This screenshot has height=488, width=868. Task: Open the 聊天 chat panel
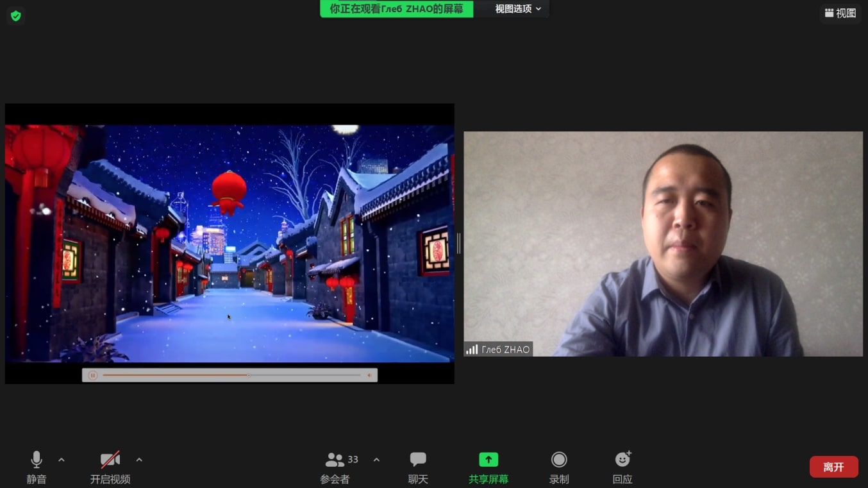click(418, 467)
